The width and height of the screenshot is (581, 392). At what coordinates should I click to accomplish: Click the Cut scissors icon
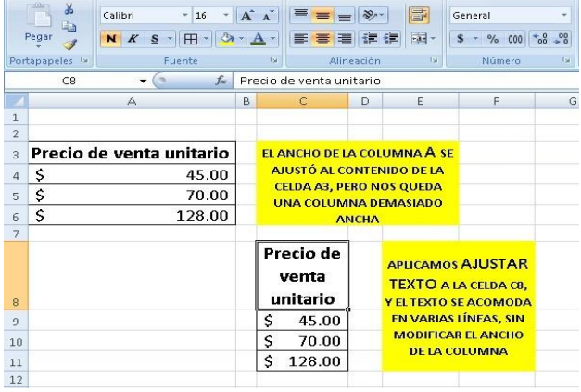pos(69,9)
